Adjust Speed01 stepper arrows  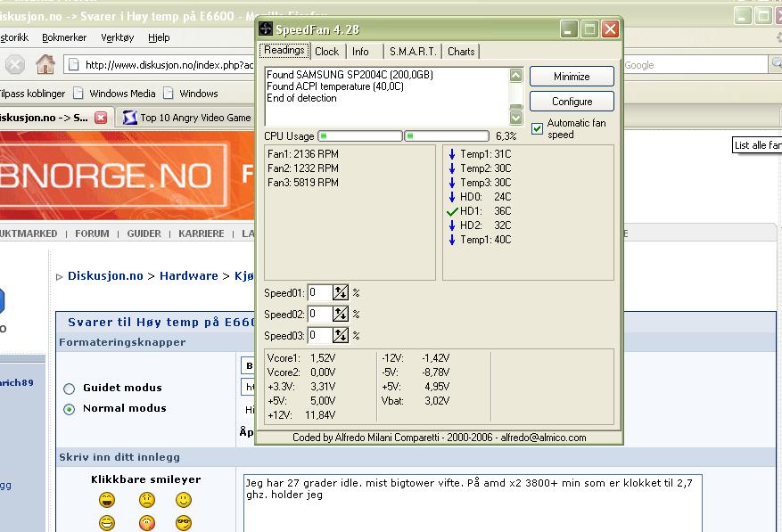point(340,292)
